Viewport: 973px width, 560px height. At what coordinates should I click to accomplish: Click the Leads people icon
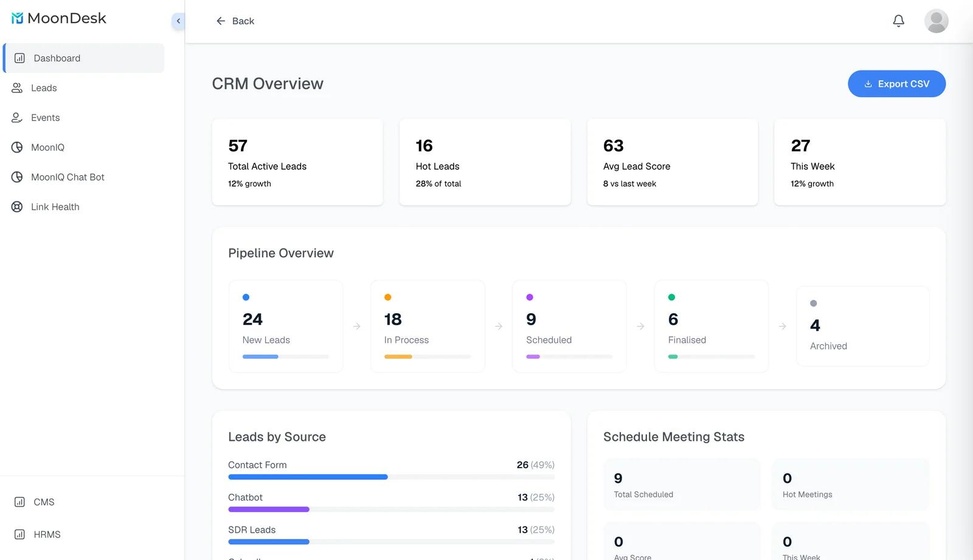pyautogui.click(x=17, y=88)
